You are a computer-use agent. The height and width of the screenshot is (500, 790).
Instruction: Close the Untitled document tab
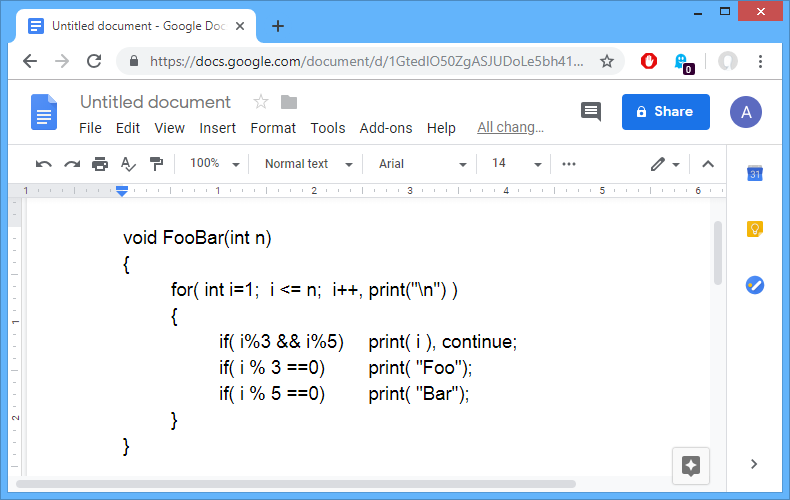point(240,26)
